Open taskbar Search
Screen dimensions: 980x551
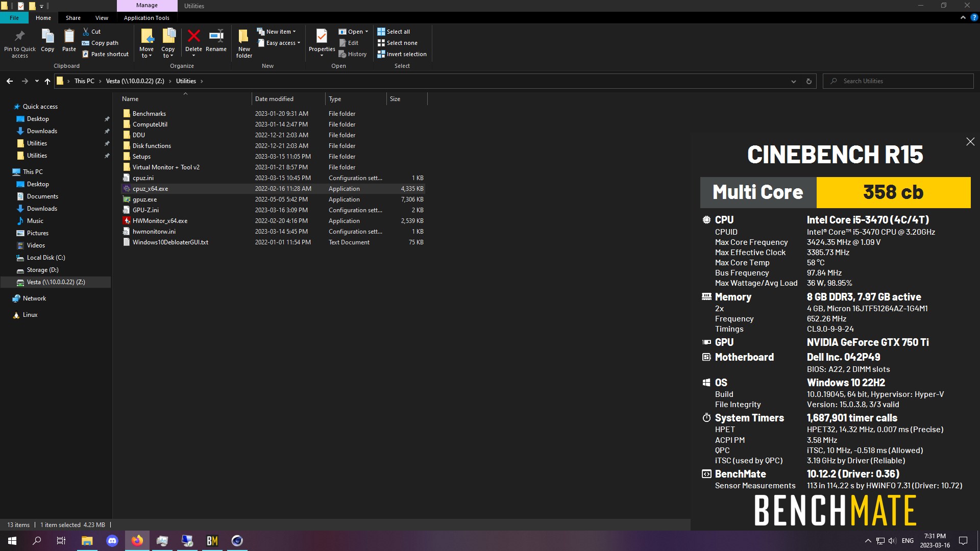[37, 541]
